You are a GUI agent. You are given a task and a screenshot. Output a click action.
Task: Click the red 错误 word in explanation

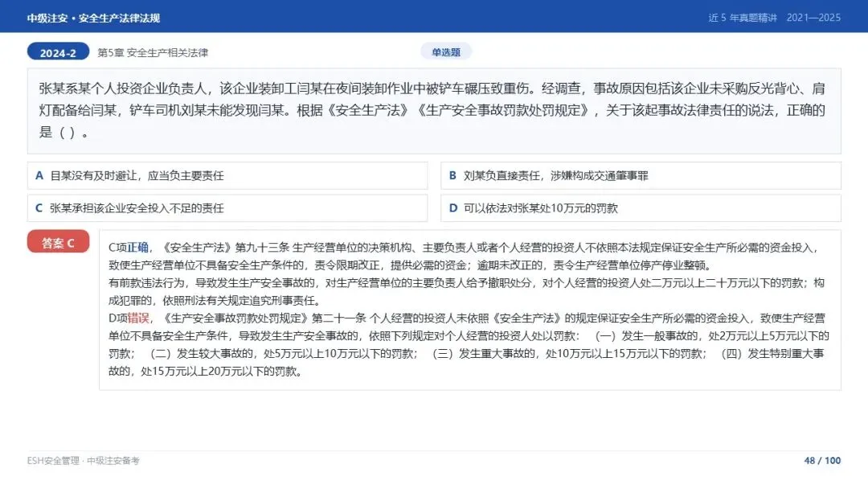click(138, 318)
